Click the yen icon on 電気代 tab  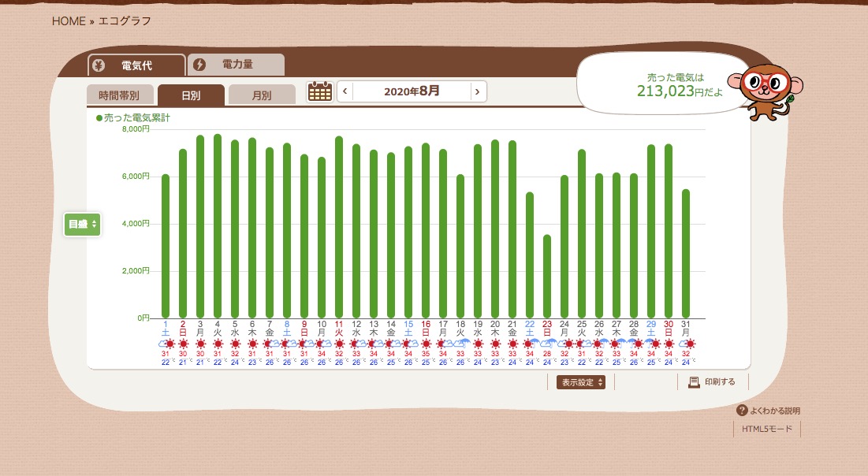99,65
